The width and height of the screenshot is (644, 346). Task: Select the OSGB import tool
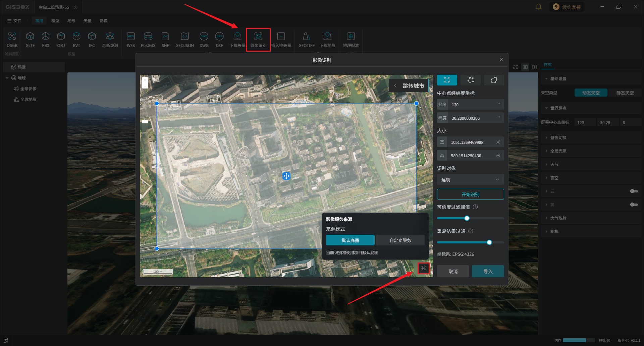[12, 40]
